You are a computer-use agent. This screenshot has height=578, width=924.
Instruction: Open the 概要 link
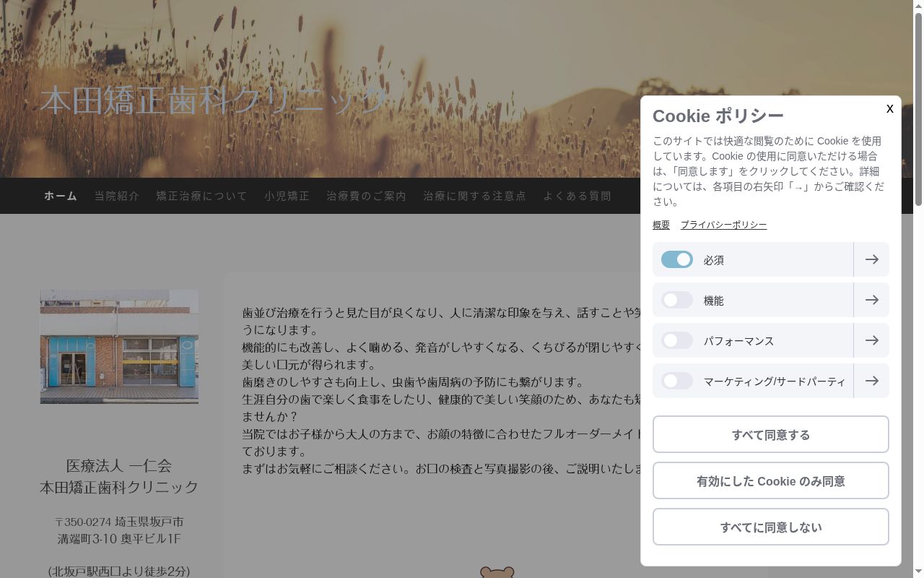coord(661,225)
